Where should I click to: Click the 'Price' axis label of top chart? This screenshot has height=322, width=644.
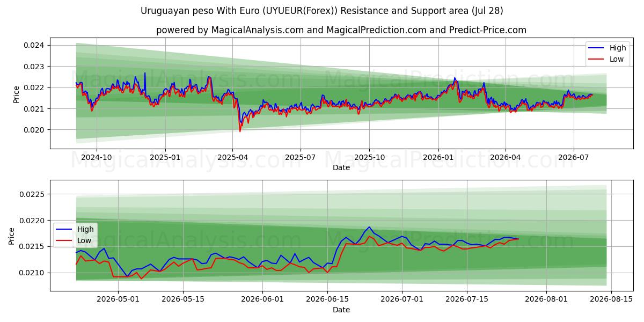pyautogui.click(x=16, y=94)
